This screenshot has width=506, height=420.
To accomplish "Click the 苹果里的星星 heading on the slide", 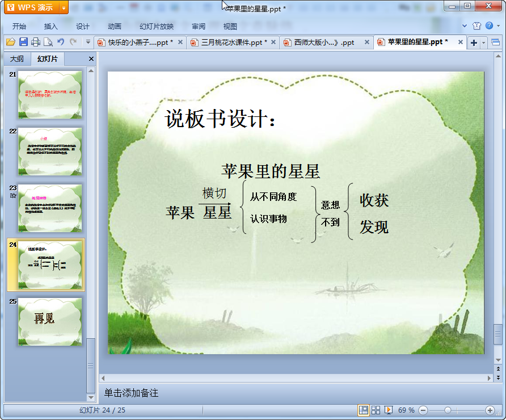I will tap(271, 171).
